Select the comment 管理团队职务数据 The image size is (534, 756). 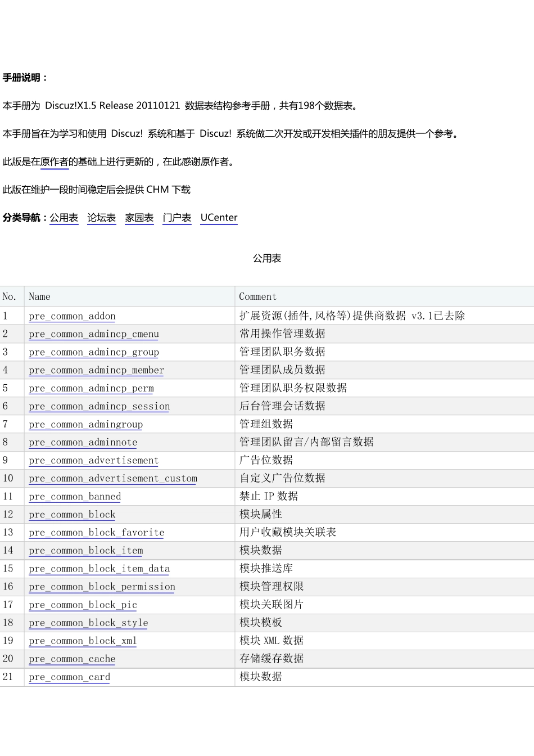[282, 352]
